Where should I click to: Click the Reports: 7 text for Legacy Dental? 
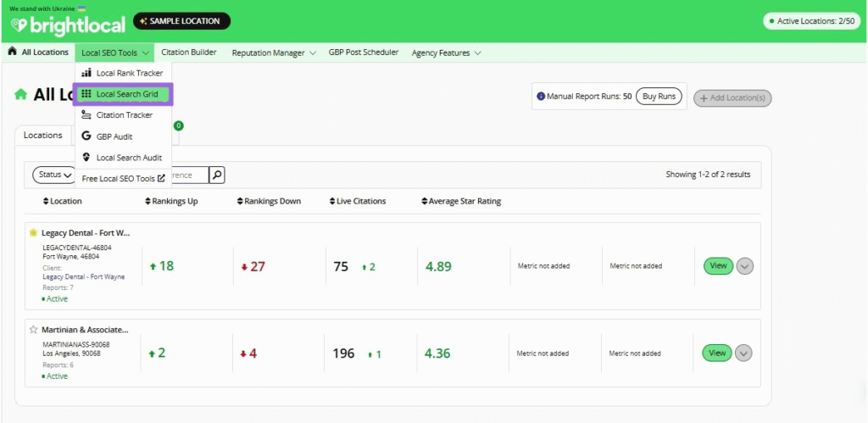[58, 288]
